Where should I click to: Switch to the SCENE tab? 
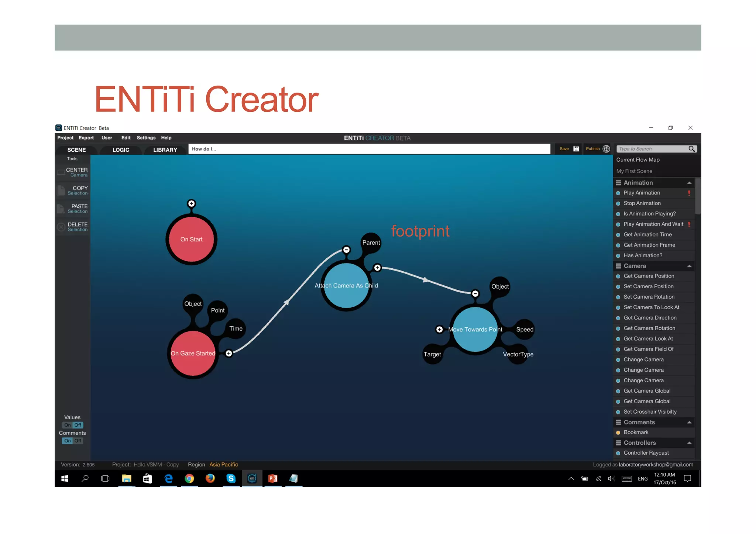(76, 150)
